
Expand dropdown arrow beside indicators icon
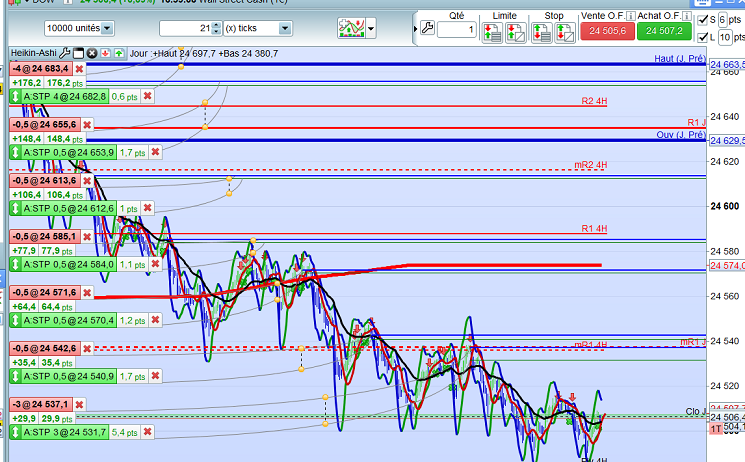(x=371, y=28)
